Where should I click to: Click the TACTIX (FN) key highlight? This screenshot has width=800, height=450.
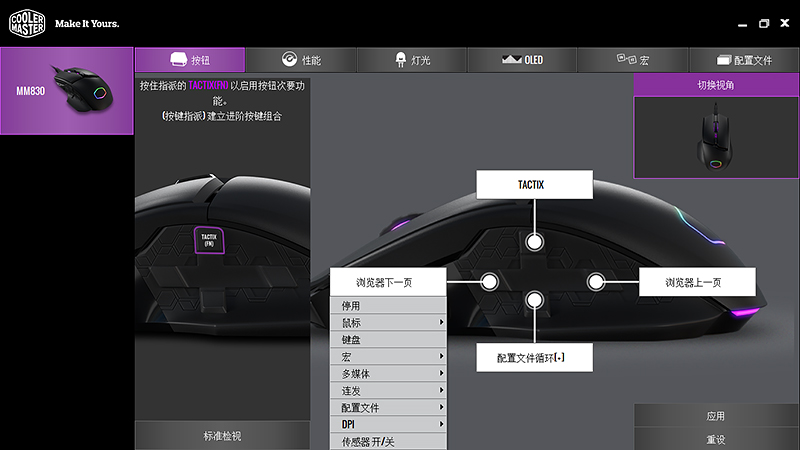pyautogui.click(x=209, y=240)
